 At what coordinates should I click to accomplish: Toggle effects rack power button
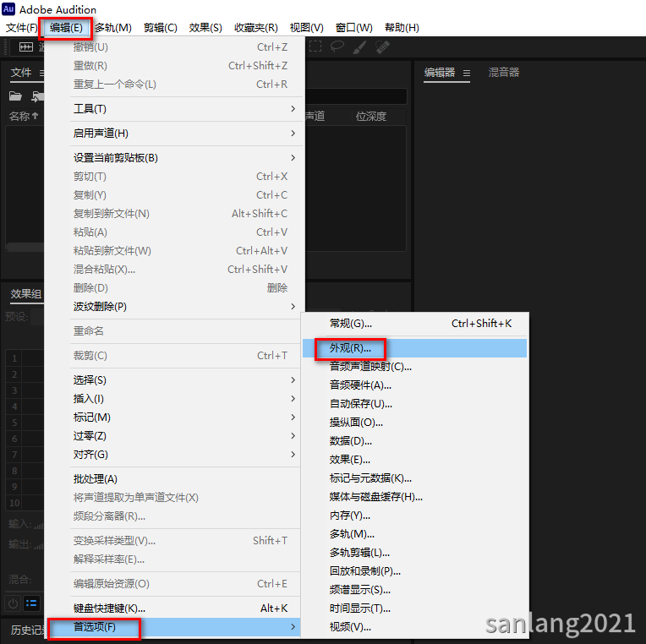[x=13, y=603]
